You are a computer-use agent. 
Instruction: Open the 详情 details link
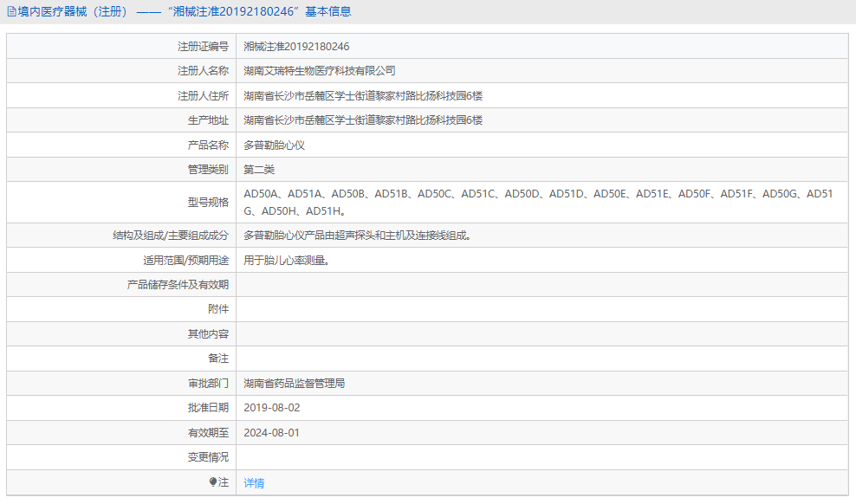pyautogui.click(x=254, y=483)
